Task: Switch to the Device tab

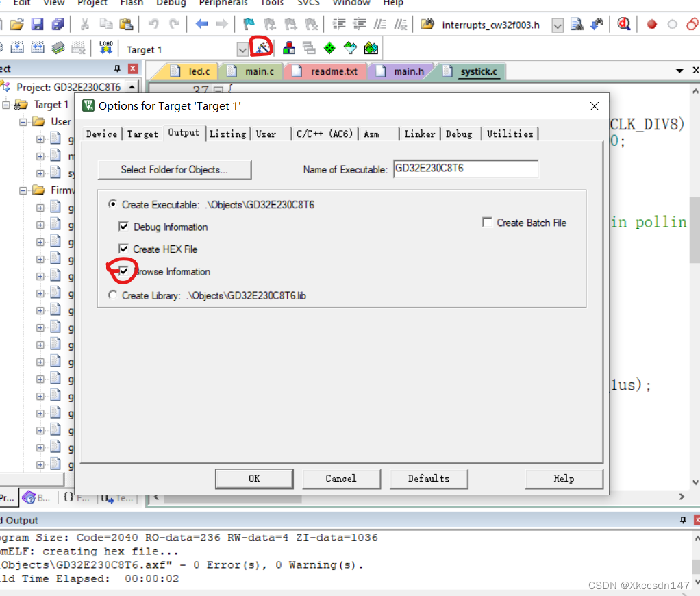Action: point(101,134)
